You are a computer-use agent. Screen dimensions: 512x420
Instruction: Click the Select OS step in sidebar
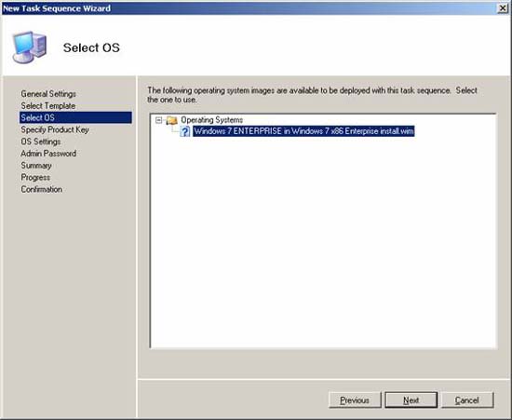point(75,117)
